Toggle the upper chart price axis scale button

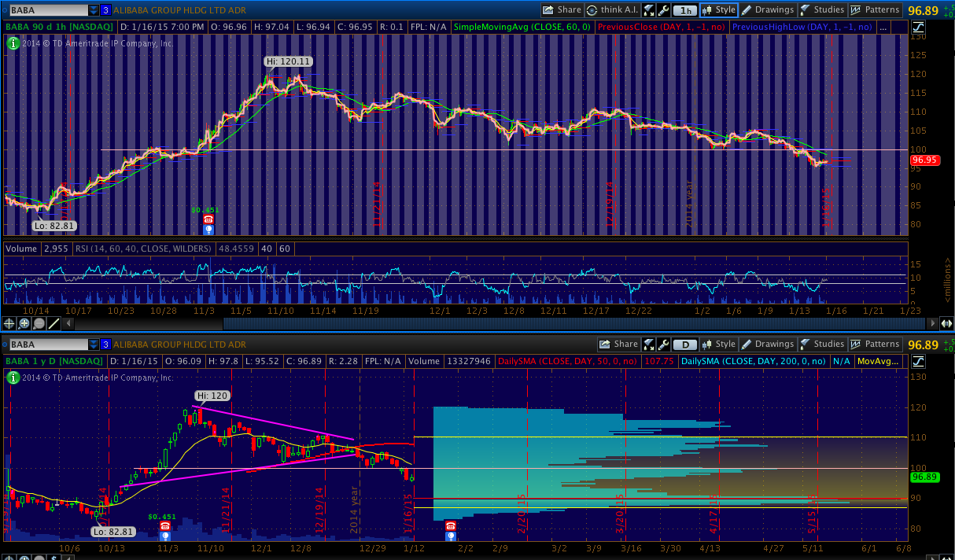(918, 27)
